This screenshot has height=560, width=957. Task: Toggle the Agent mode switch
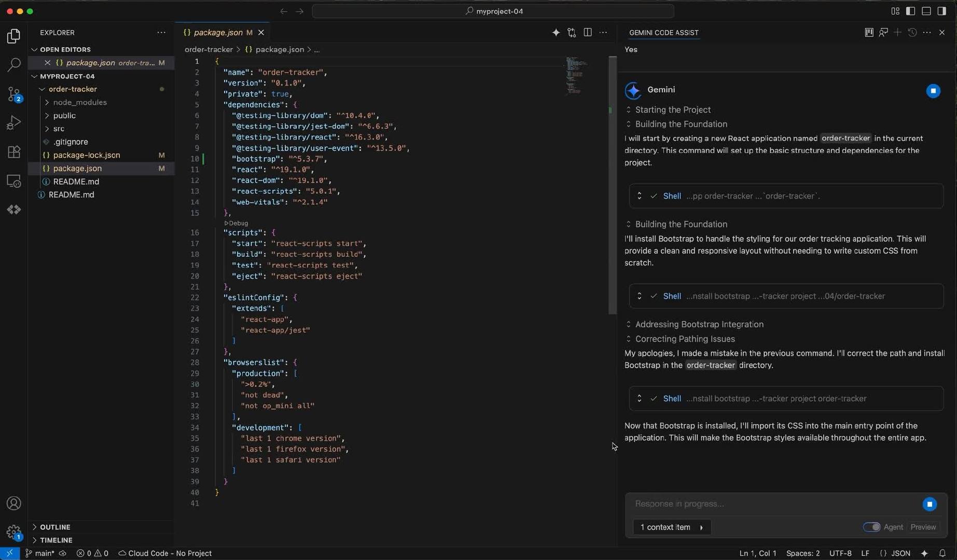tap(871, 527)
